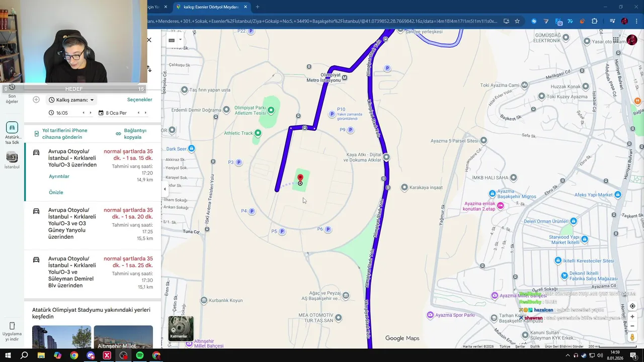Screen dimensions: 644x362
Task: Open the İstanbul saved item in sidebar
Action: pos(12,157)
